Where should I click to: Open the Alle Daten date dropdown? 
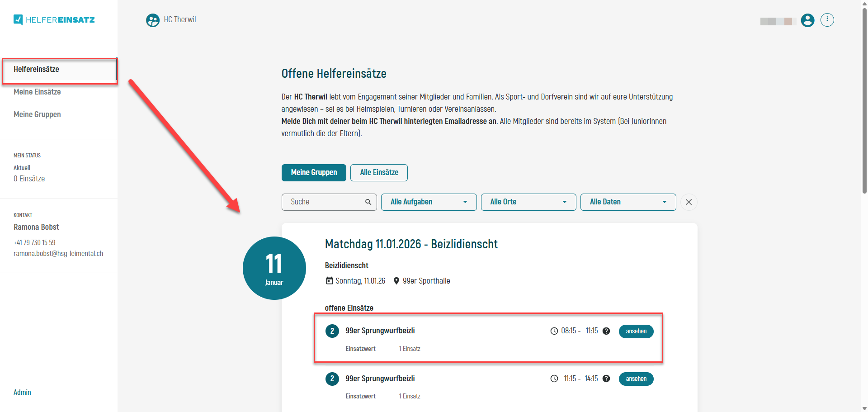click(628, 202)
